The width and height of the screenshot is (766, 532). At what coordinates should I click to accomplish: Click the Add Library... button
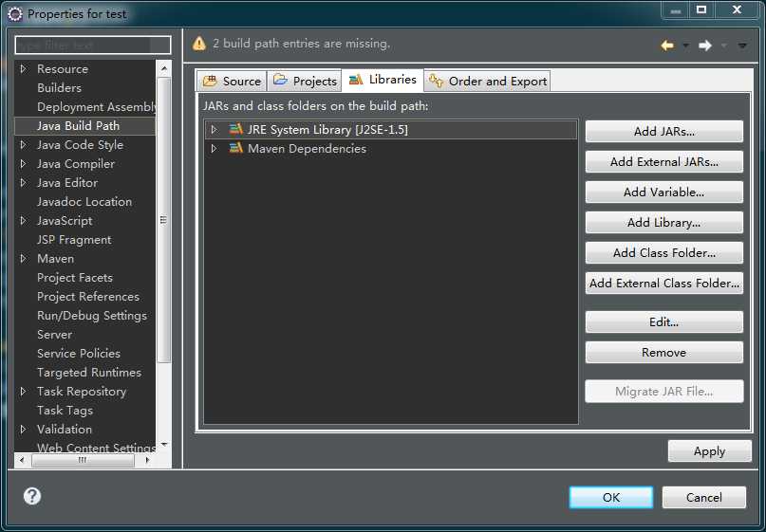(x=663, y=222)
